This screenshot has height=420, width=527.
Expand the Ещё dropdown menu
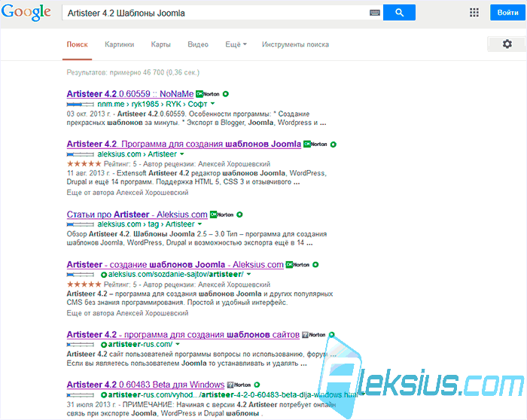click(x=236, y=44)
